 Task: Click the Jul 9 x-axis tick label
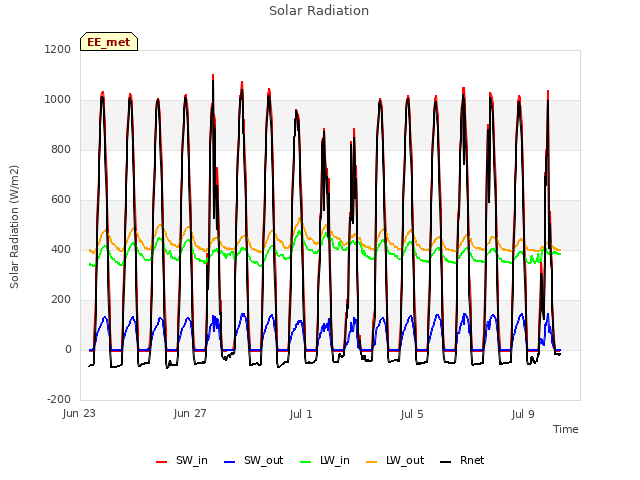523,414
